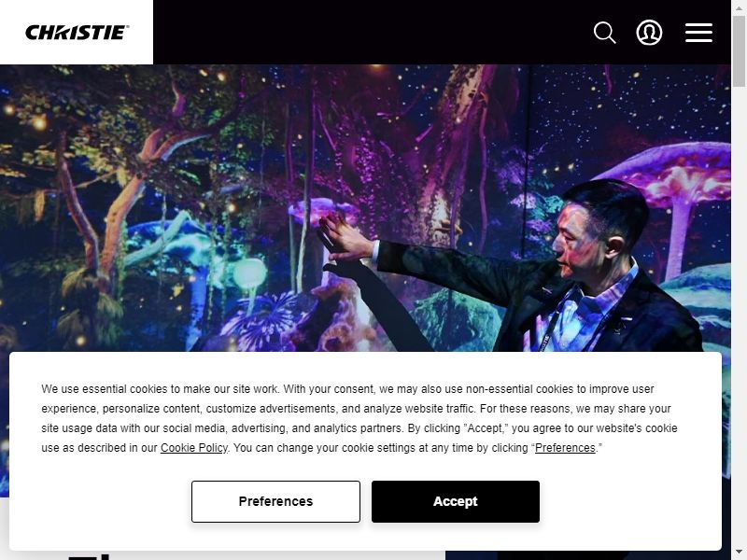Click the scrollbar down arrow
Image resolution: width=747 pixels, height=560 pixels.
(739, 554)
